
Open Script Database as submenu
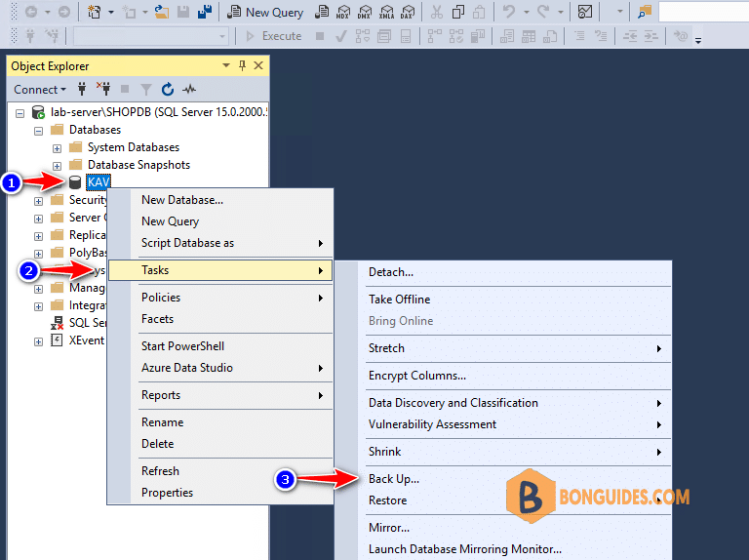coord(220,243)
